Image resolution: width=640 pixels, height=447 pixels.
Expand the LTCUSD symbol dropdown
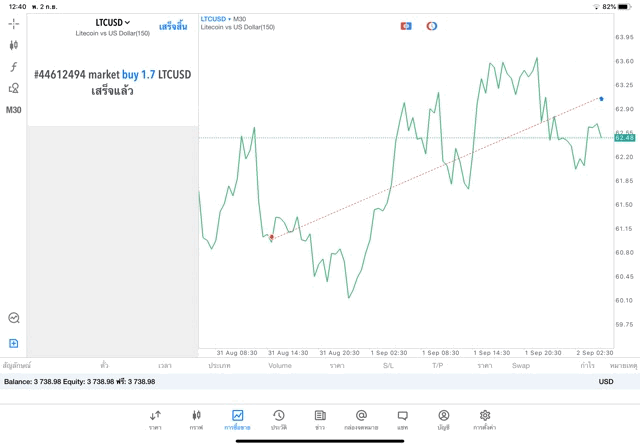(x=113, y=22)
